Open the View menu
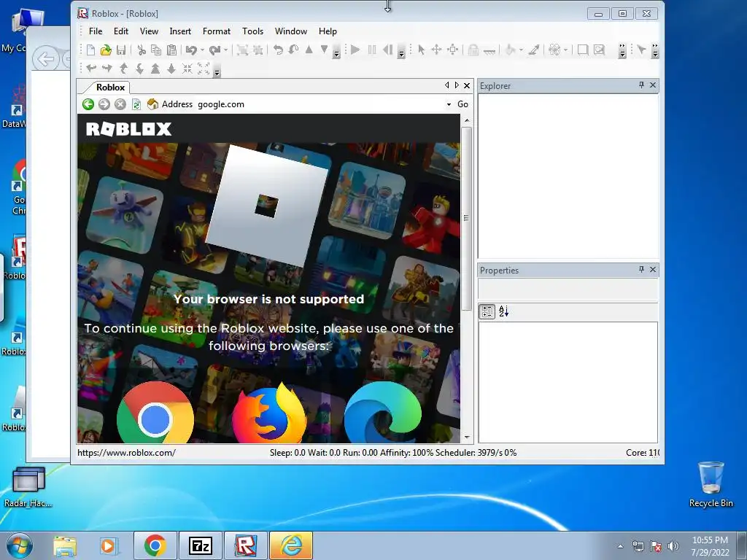Screen dimensions: 747x560 point(149,31)
